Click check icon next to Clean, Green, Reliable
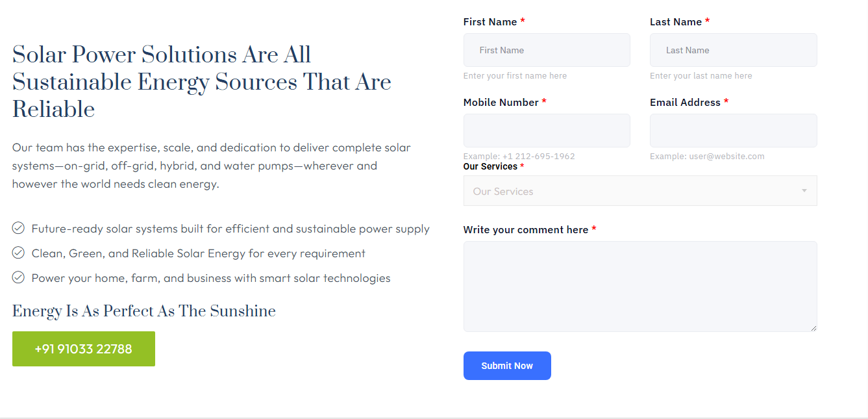 [18, 253]
